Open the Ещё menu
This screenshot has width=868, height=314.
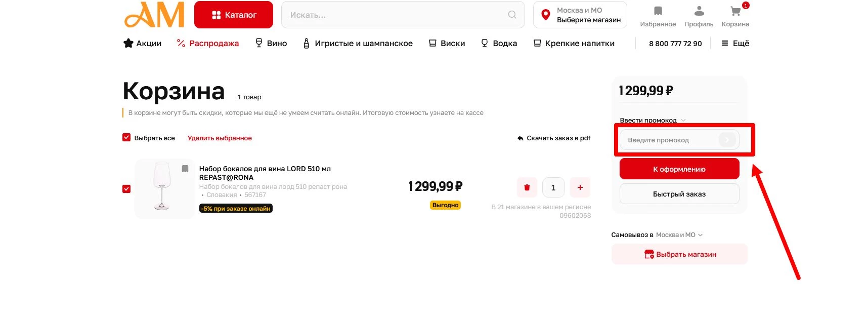click(x=735, y=44)
